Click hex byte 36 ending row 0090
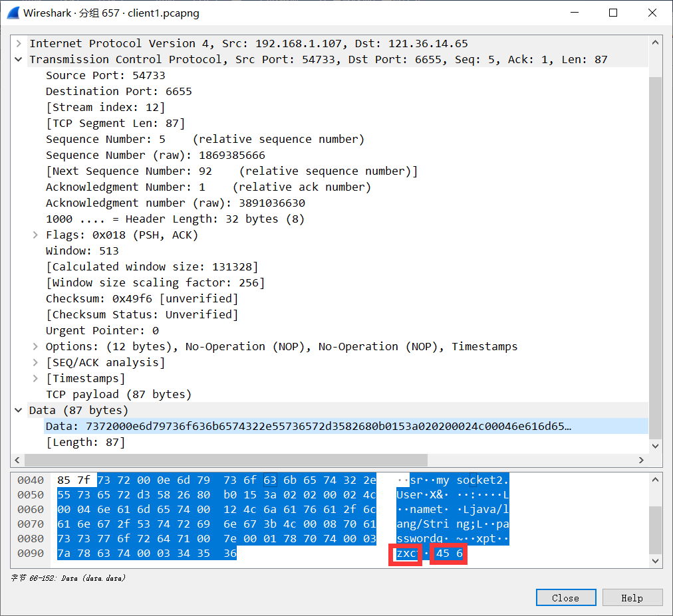 tap(230, 554)
